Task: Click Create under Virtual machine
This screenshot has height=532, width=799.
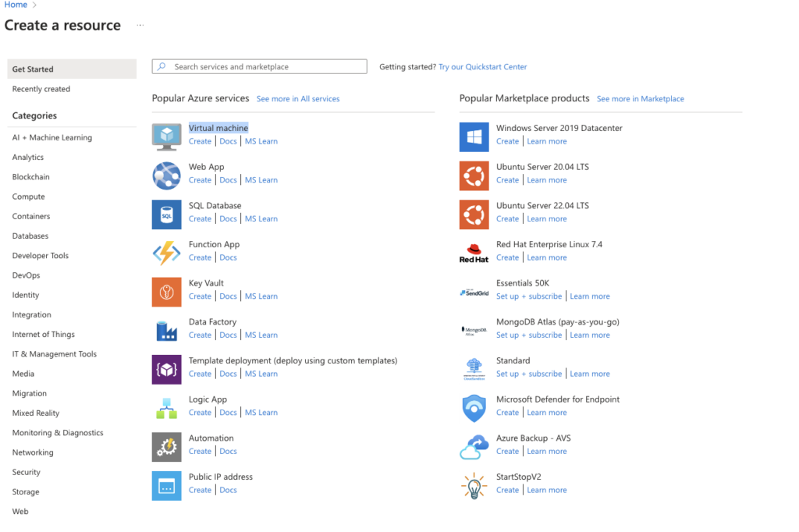Action: point(200,141)
